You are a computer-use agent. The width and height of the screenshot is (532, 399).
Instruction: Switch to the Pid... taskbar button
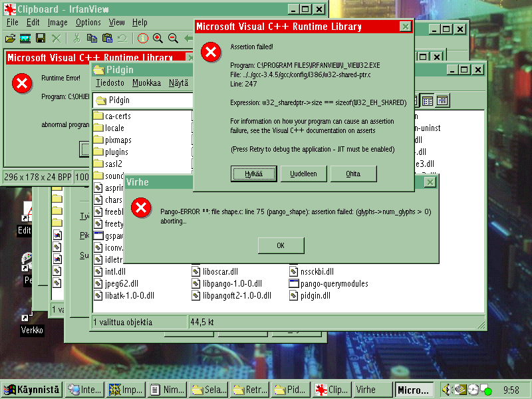click(x=291, y=390)
